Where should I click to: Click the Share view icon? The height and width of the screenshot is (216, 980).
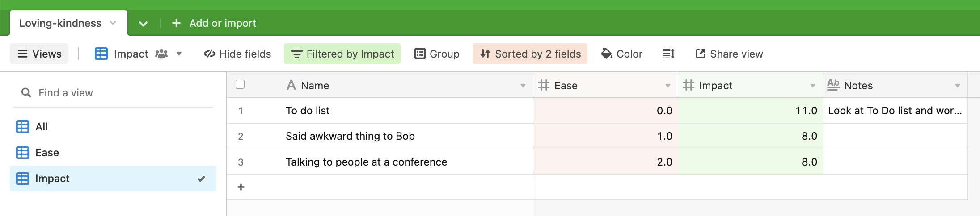click(x=700, y=54)
